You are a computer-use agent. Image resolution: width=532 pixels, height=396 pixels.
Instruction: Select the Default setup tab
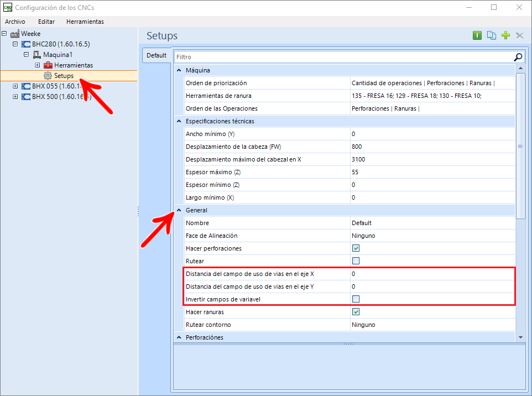pos(157,55)
